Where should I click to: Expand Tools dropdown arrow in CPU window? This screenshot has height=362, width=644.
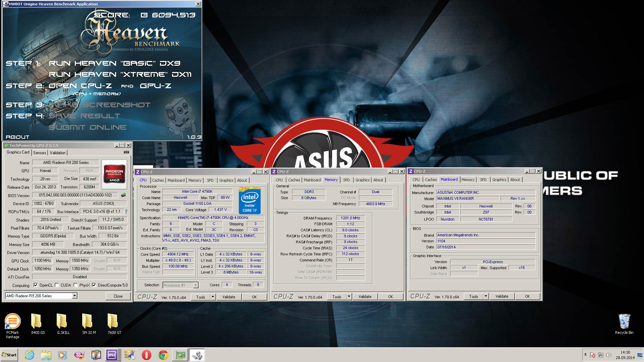point(212,297)
